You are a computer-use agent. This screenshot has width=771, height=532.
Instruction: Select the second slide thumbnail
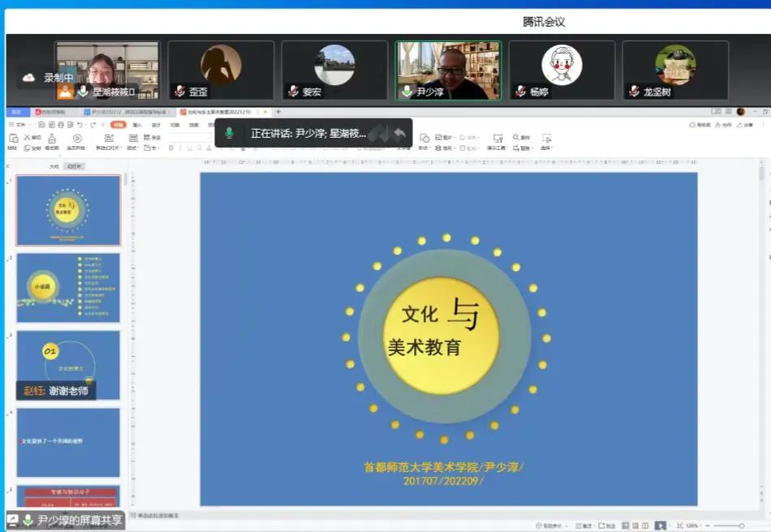(68, 287)
